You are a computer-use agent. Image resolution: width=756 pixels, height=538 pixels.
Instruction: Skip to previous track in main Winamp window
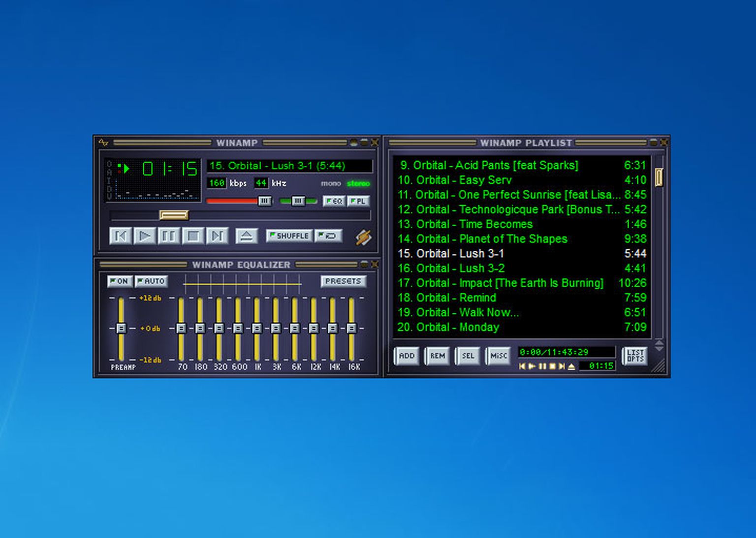[x=121, y=236]
